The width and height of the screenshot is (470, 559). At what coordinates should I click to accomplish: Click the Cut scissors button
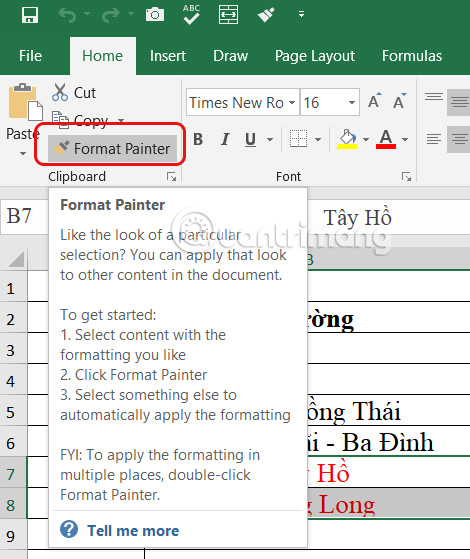pos(74,93)
